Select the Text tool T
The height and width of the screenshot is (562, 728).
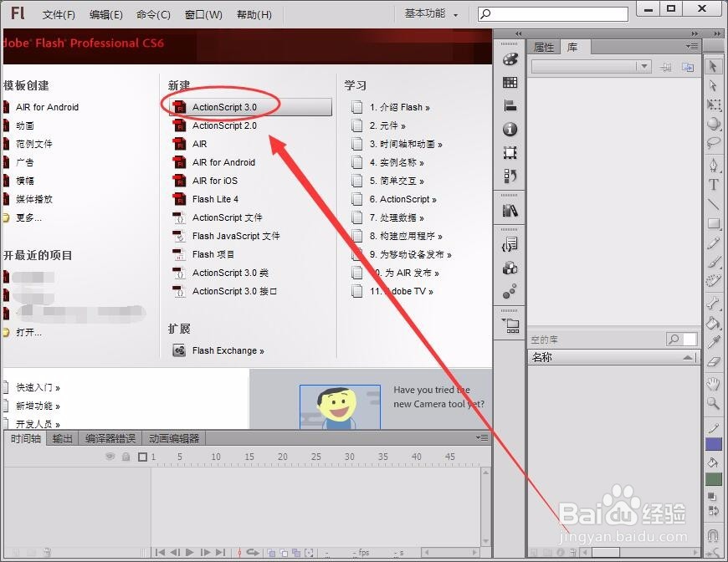click(713, 184)
